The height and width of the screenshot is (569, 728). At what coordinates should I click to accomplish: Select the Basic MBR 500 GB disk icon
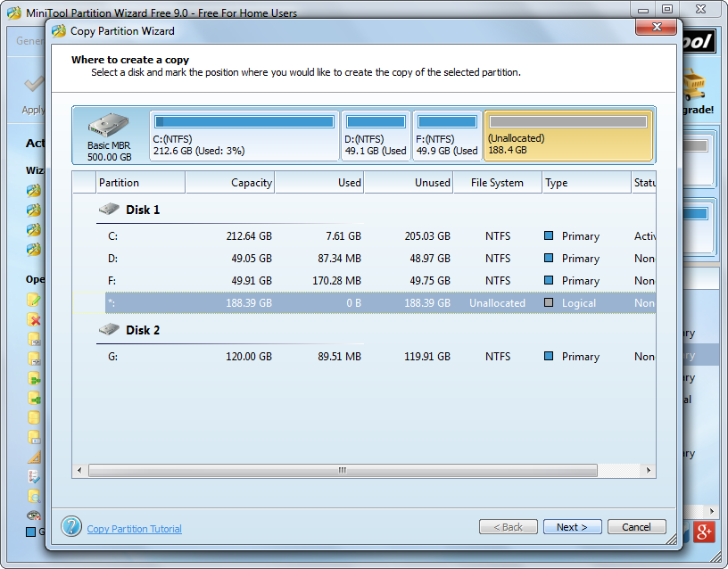click(x=109, y=125)
